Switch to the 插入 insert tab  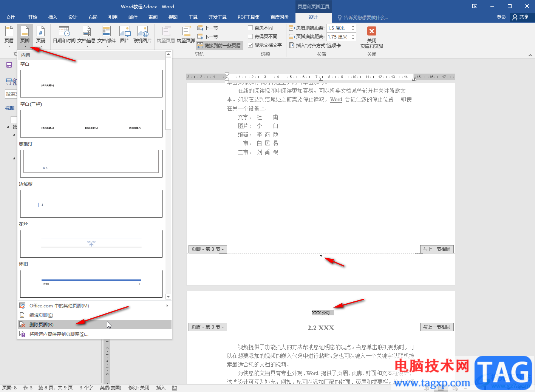click(53, 17)
